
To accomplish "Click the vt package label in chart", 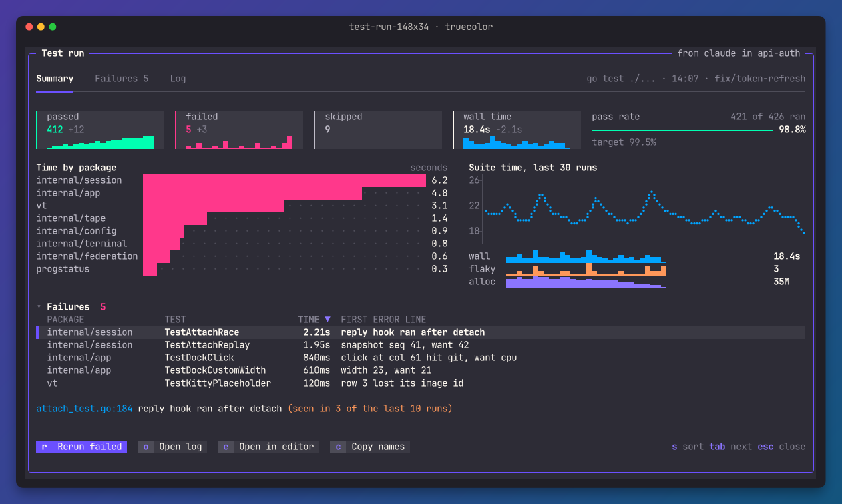I will tap(41, 206).
